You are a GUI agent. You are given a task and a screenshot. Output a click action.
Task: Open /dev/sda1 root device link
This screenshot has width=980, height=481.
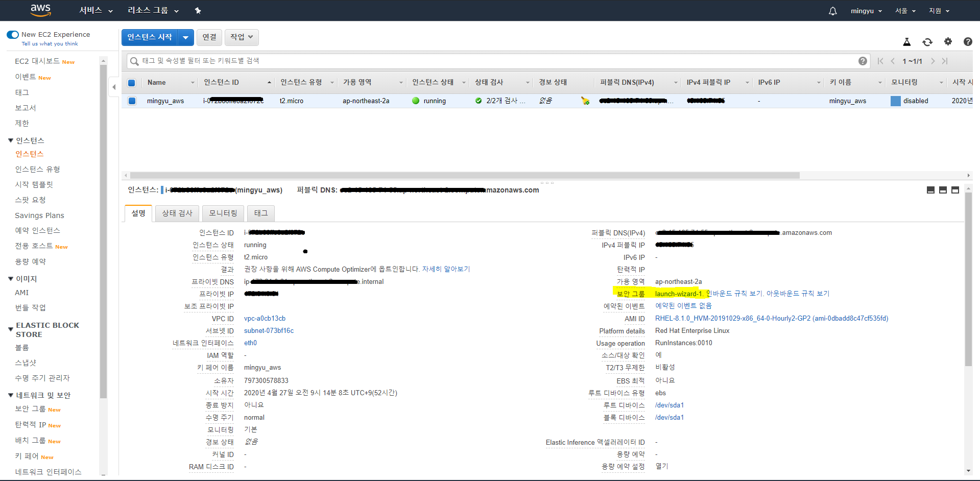pos(670,405)
